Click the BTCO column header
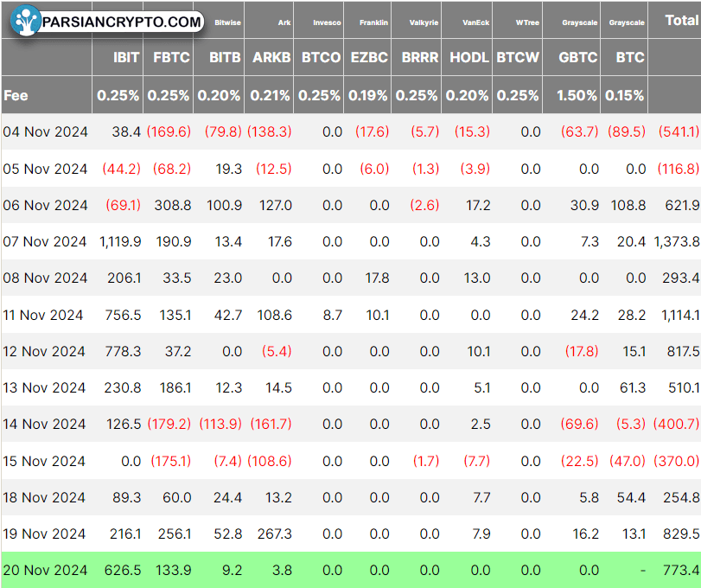The height and width of the screenshot is (588, 701). 321,57
